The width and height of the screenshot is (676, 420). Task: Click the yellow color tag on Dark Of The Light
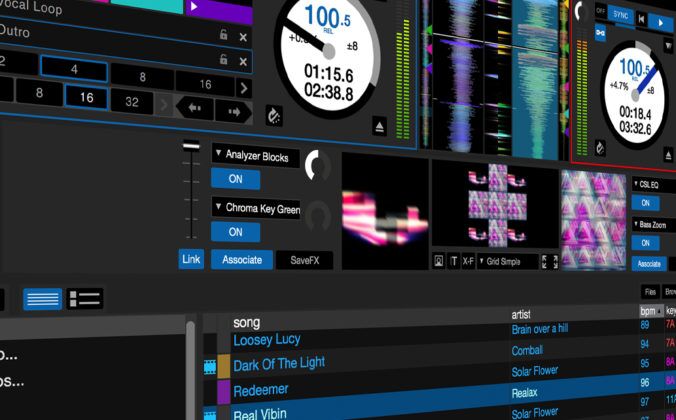coord(223,366)
